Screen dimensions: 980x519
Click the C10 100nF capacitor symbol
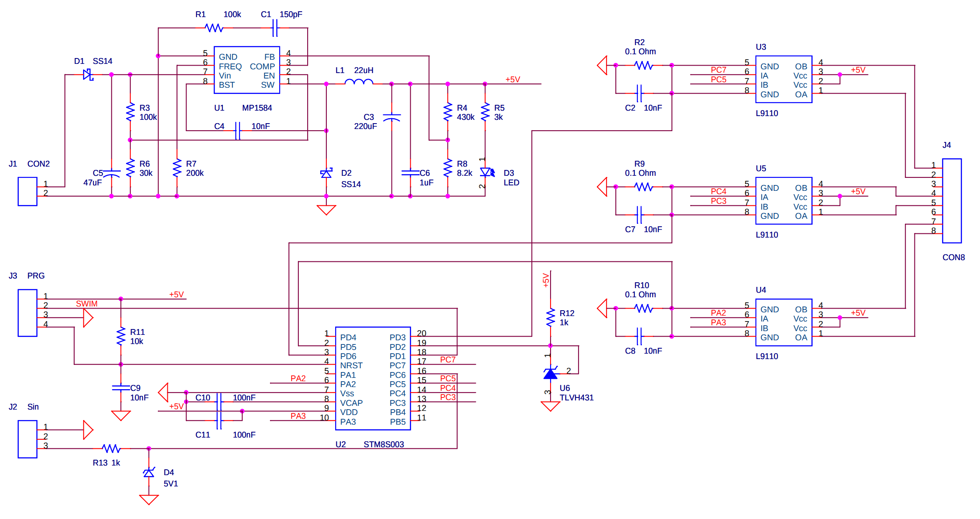point(219,402)
